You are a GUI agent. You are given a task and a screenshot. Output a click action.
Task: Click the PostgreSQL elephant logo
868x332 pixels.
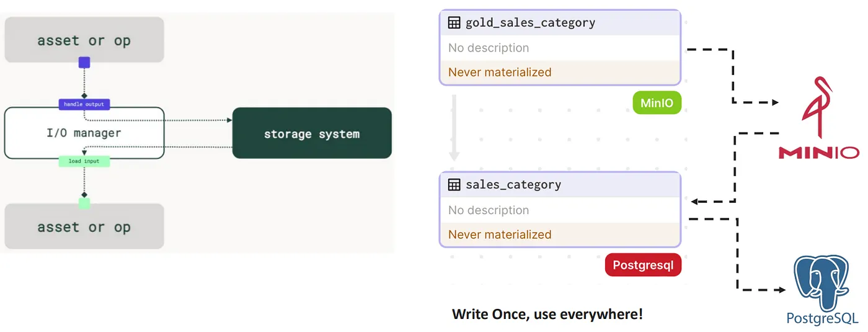click(x=821, y=282)
